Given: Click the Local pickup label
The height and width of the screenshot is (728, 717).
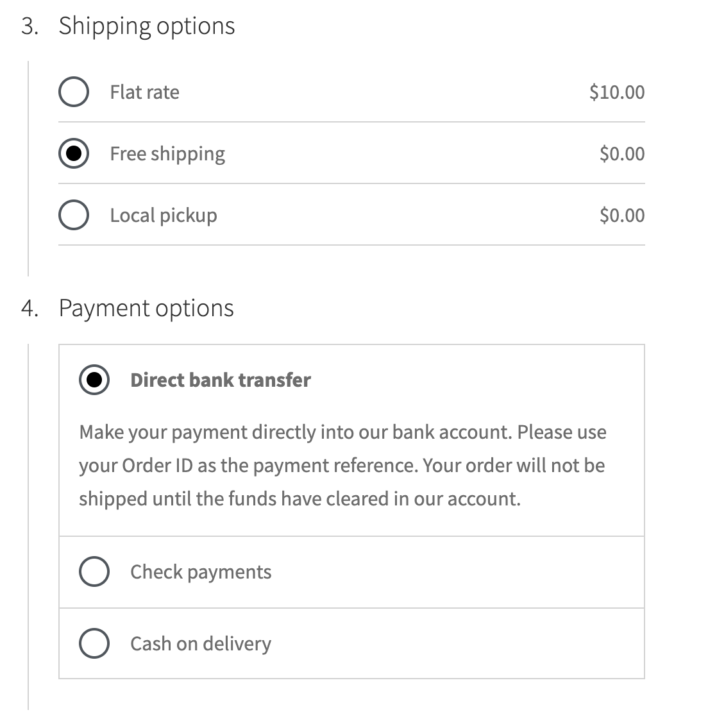Looking at the screenshot, I should point(164,215).
